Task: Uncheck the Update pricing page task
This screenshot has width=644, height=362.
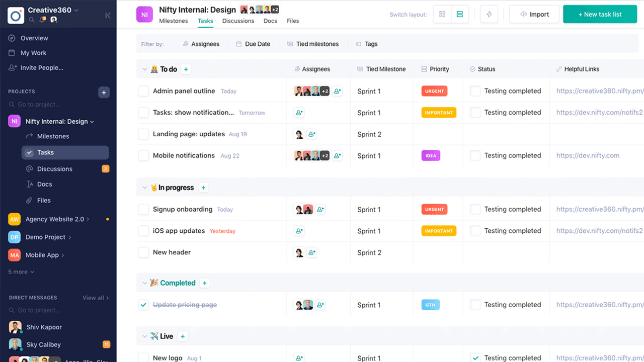Action: [143, 305]
